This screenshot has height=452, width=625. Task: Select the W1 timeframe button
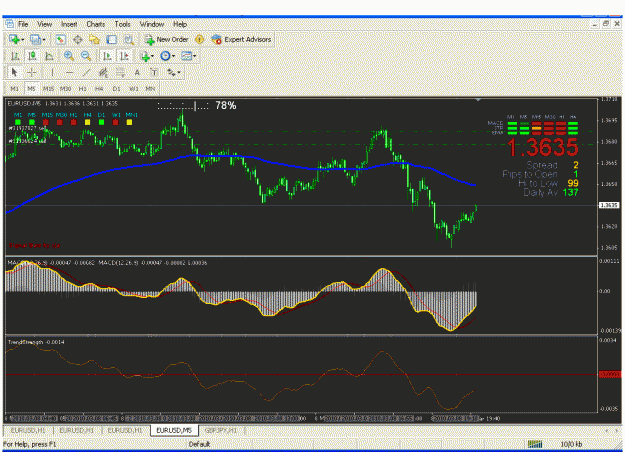pyautogui.click(x=134, y=88)
